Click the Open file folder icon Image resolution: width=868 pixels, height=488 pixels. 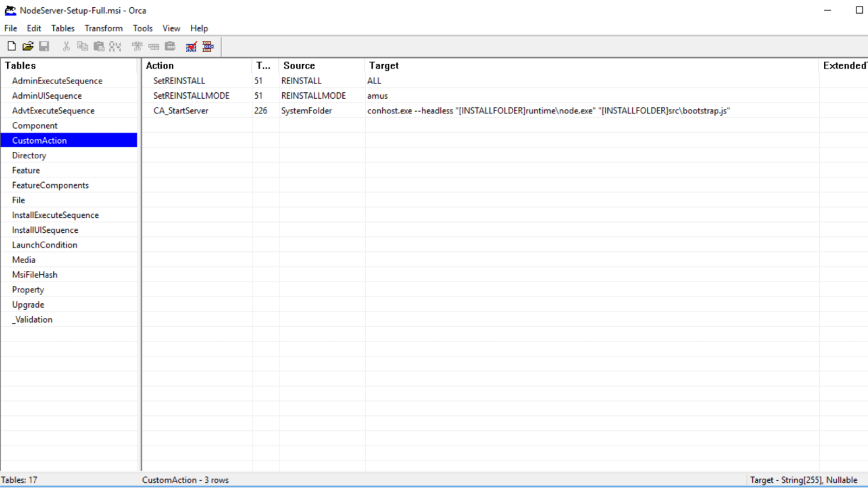(x=28, y=46)
